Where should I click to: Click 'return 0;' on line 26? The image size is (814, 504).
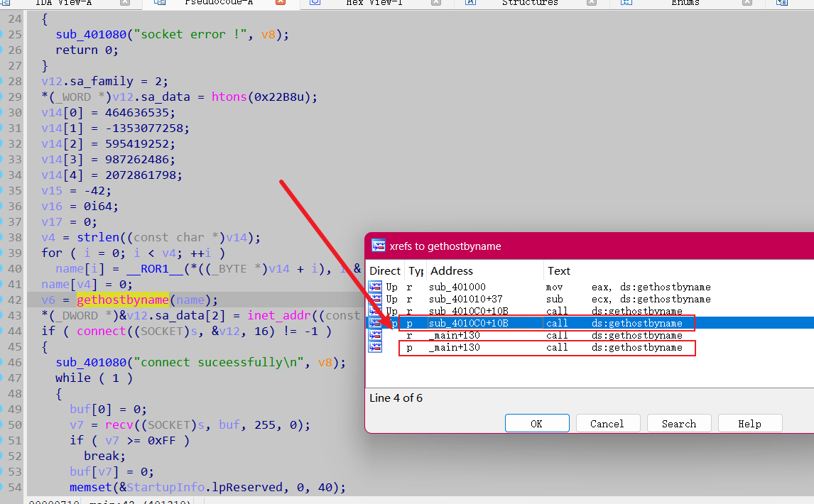[87, 50]
